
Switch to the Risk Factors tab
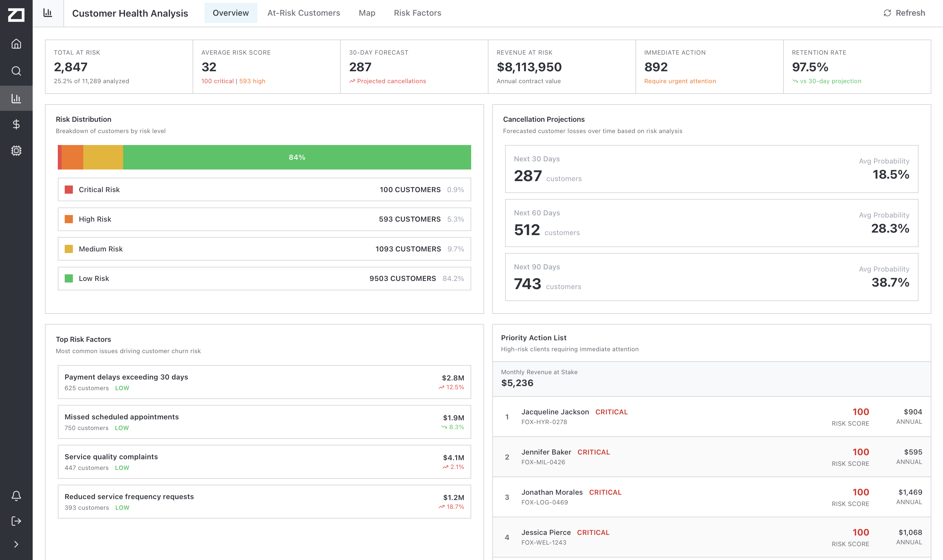(417, 13)
